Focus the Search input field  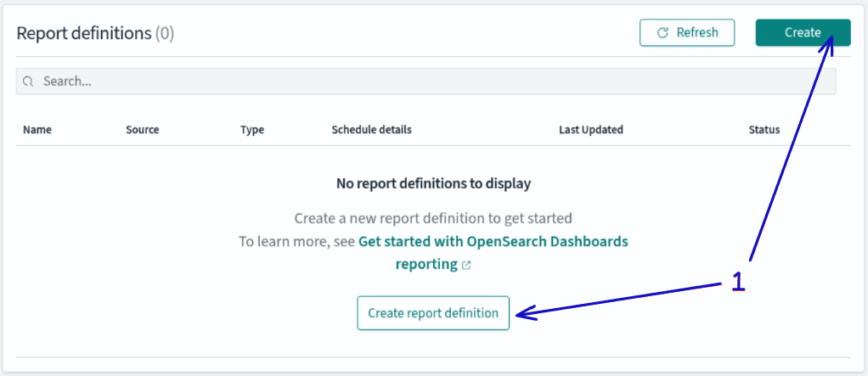pos(425,81)
